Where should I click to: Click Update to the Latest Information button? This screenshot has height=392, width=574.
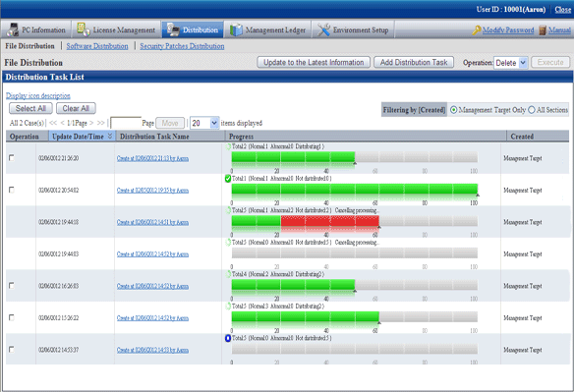314,62
